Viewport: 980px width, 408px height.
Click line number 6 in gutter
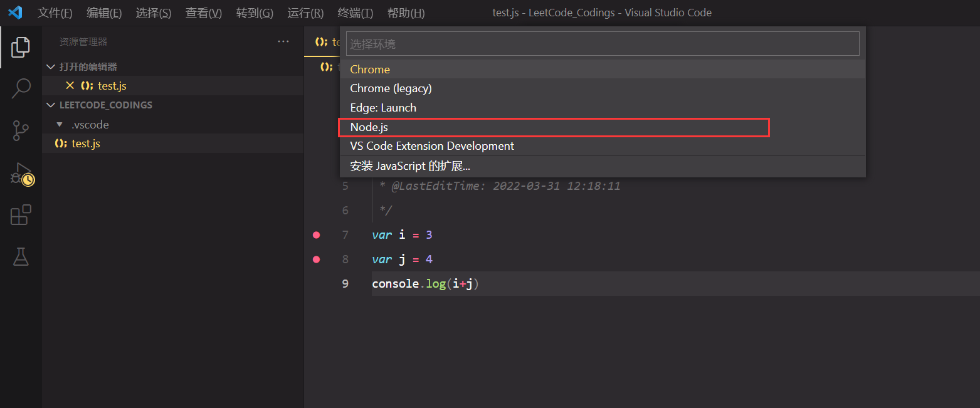(345, 211)
